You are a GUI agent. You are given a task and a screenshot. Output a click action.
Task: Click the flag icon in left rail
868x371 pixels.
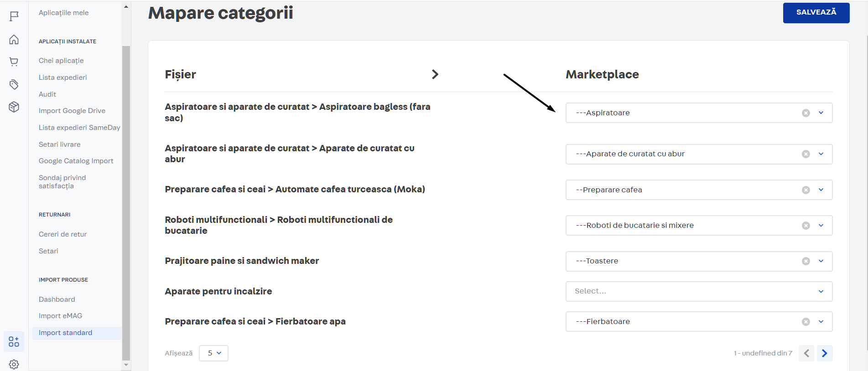click(x=14, y=16)
